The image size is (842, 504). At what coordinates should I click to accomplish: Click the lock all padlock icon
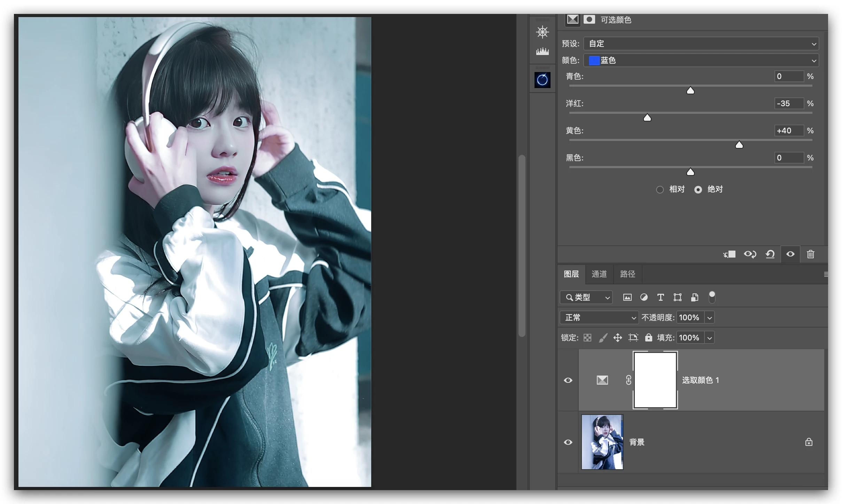pos(648,338)
